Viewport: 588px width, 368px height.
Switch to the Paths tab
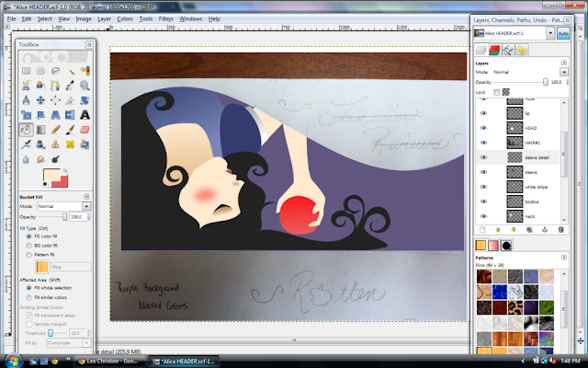[508, 50]
